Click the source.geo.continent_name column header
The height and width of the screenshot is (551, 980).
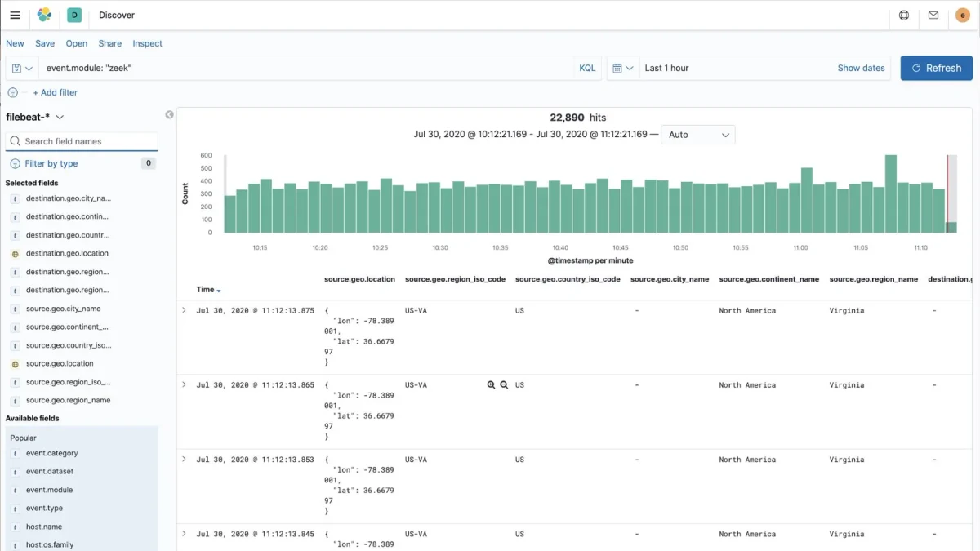[x=769, y=279]
